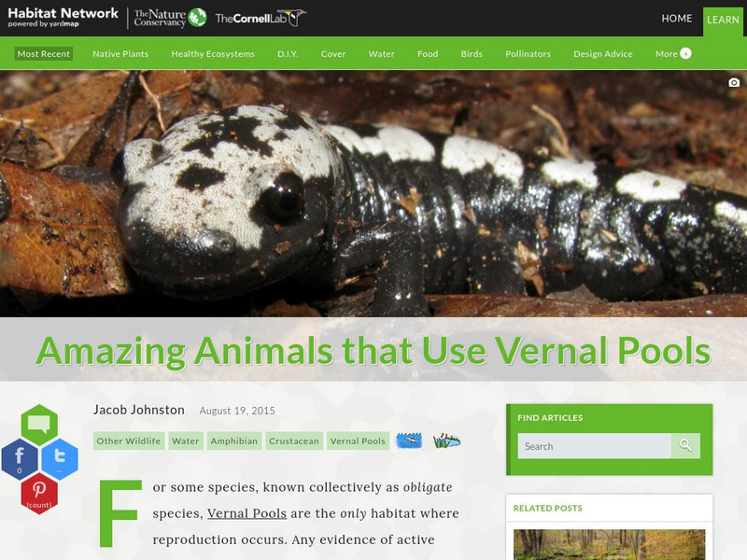Select the Amphibian tag
Screen dimensions: 747x560
coord(234,441)
